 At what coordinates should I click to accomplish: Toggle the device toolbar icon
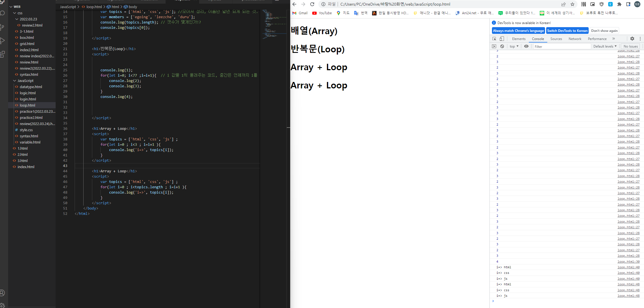point(502,39)
